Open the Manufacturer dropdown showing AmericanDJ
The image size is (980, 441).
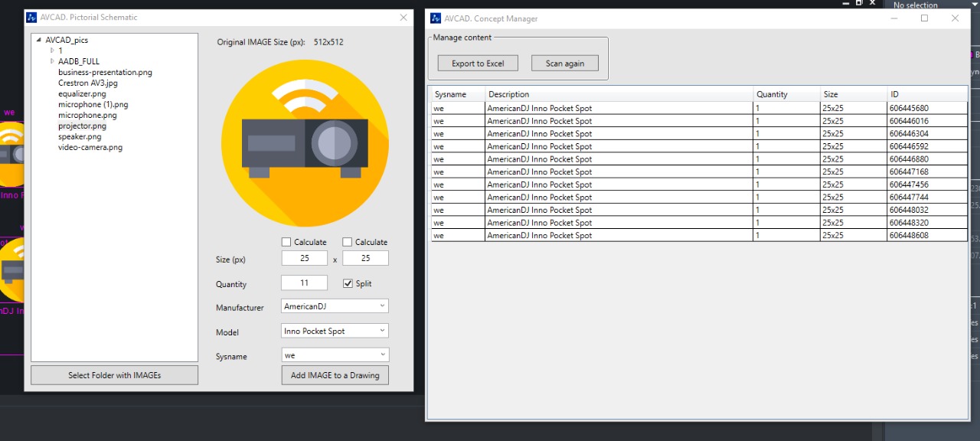[335, 306]
